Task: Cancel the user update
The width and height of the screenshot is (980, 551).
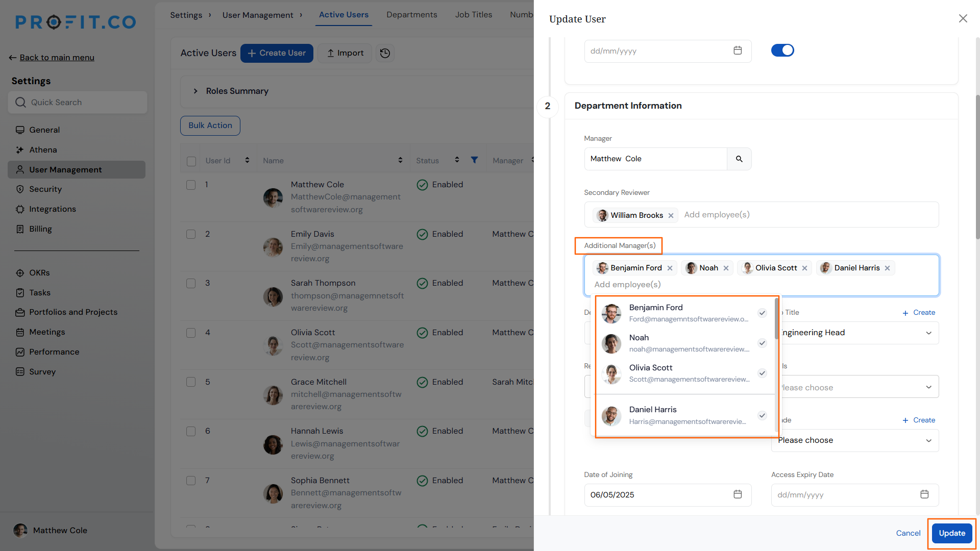Action: pyautogui.click(x=908, y=533)
